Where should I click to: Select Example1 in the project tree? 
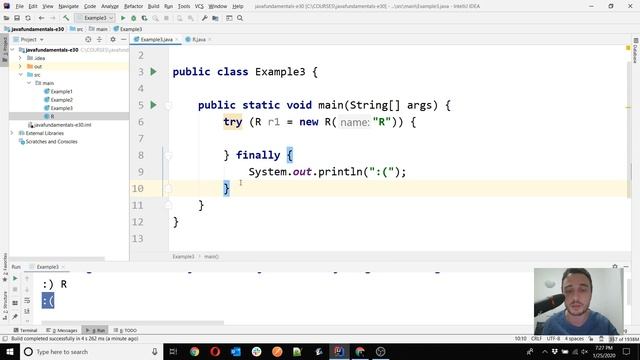(x=61, y=91)
